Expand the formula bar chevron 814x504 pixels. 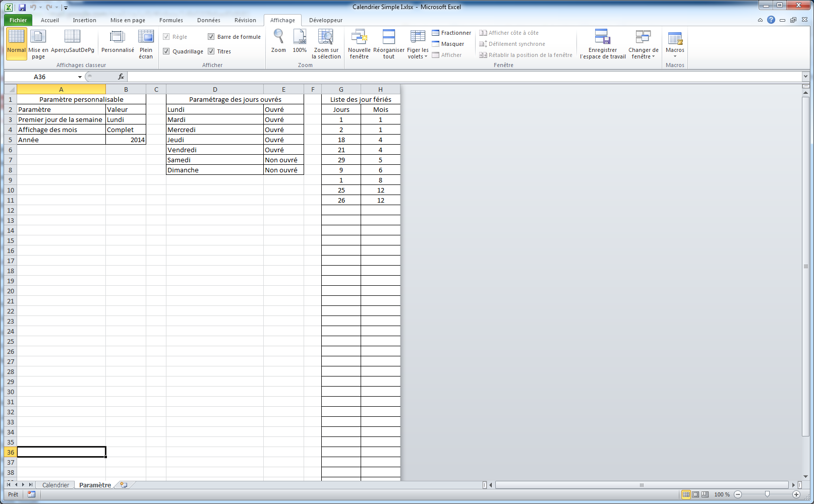805,77
